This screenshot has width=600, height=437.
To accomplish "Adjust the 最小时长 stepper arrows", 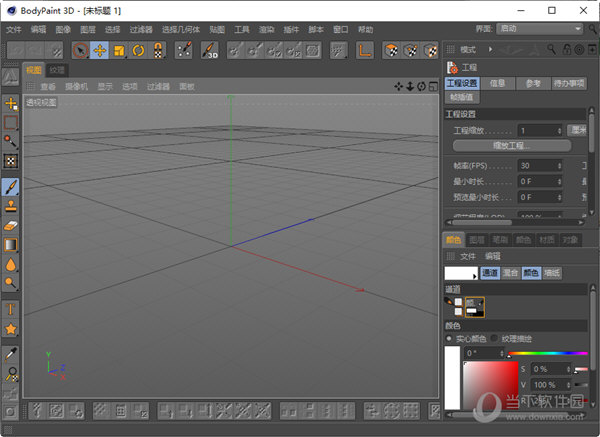I will tap(559, 181).
